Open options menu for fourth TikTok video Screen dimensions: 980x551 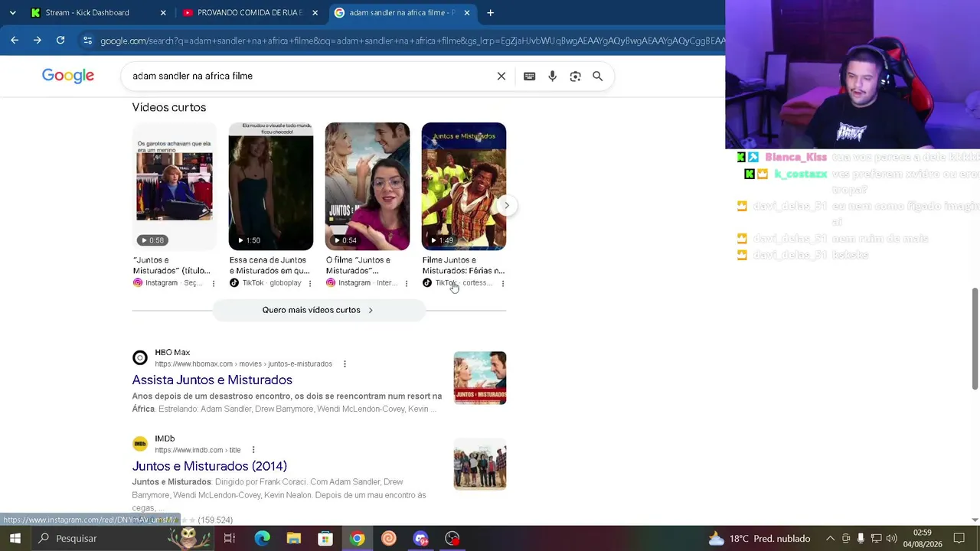coord(503,283)
